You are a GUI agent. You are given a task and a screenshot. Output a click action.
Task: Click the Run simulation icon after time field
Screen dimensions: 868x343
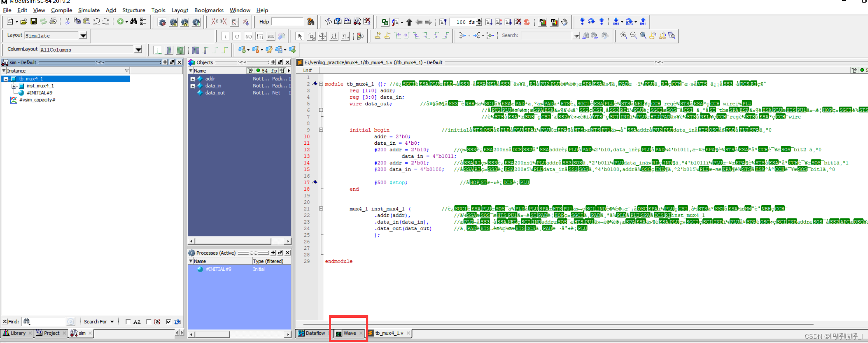point(489,22)
